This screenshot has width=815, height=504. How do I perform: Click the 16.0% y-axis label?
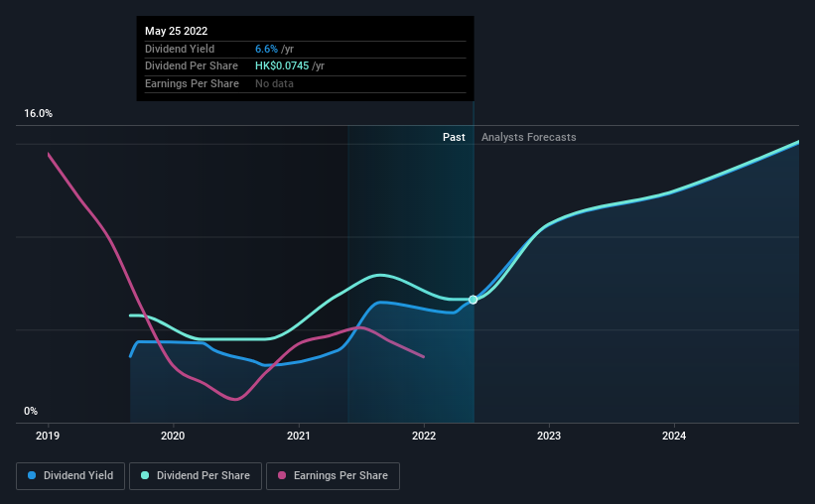[38, 113]
